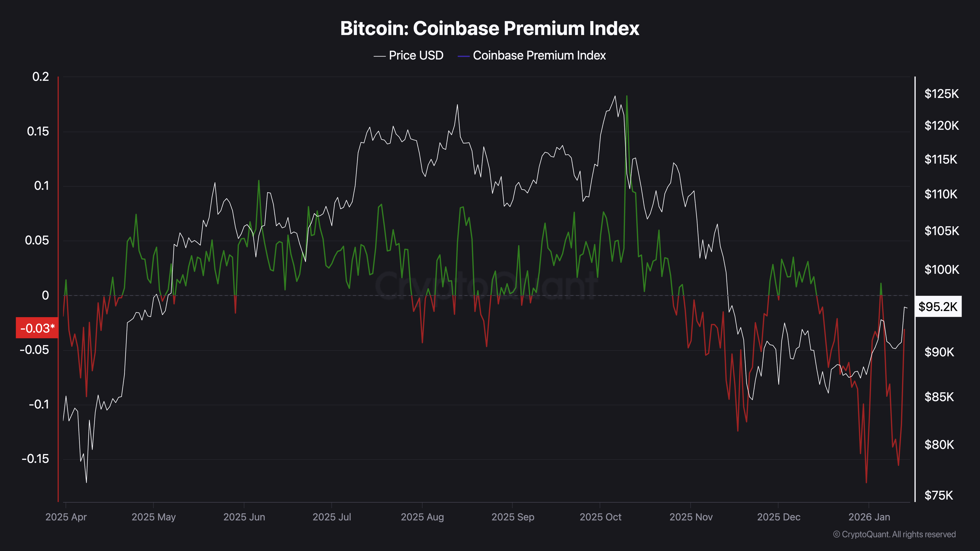Screen dimensions: 980x551
Task: Select the 2026 Jan x-axis label
Action: click(869, 517)
